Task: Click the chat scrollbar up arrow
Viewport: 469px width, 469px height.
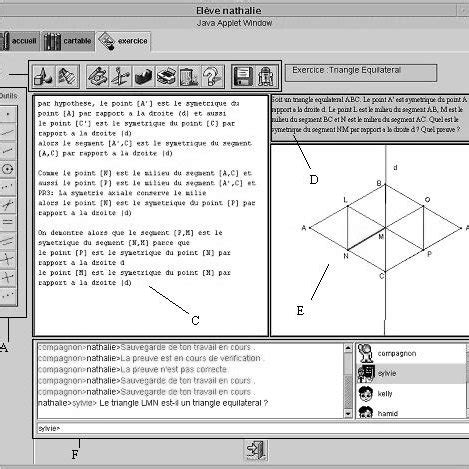Action: tap(348, 348)
